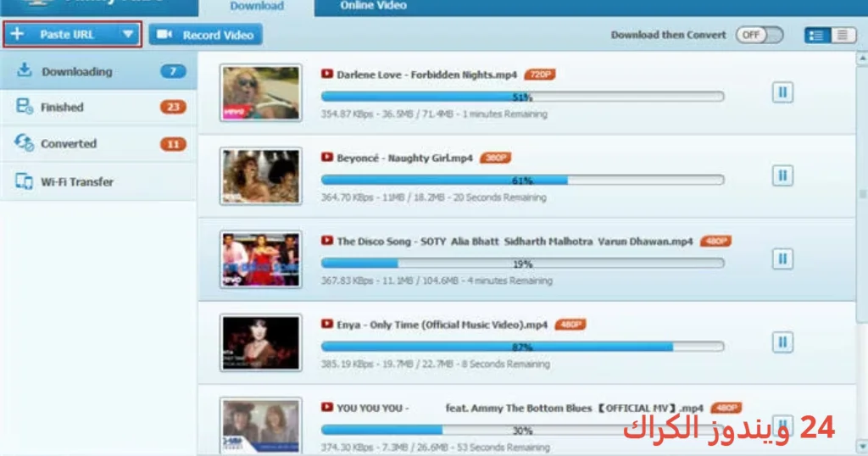The image size is (868, 456).
Task: Pause The Disco Song download
Action: 782,259
